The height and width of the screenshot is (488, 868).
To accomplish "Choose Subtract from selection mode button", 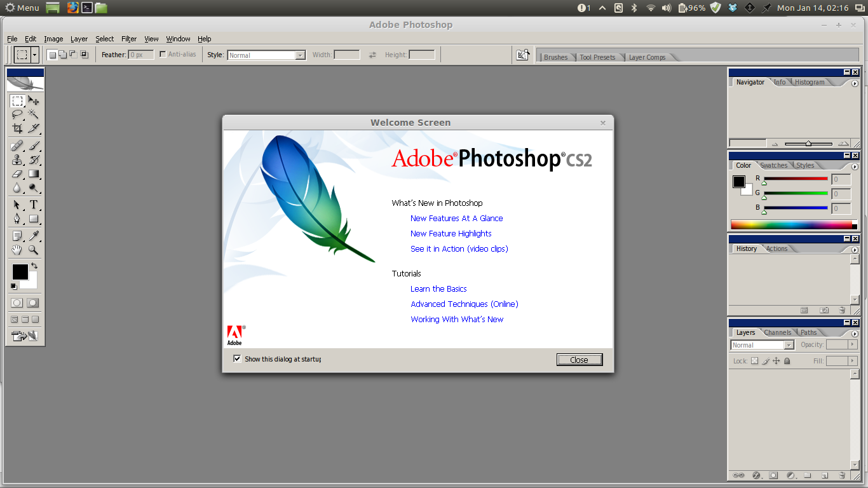I will coord(73,55).
